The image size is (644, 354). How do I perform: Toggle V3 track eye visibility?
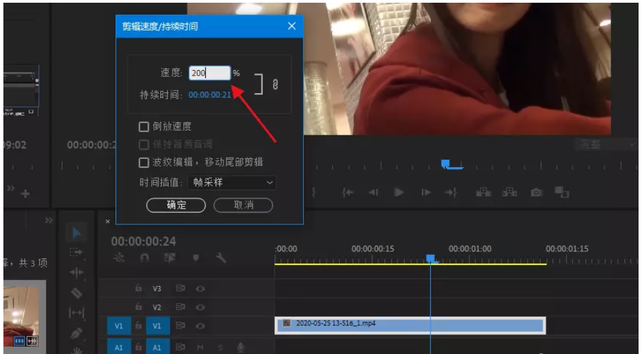coord(200,288)
